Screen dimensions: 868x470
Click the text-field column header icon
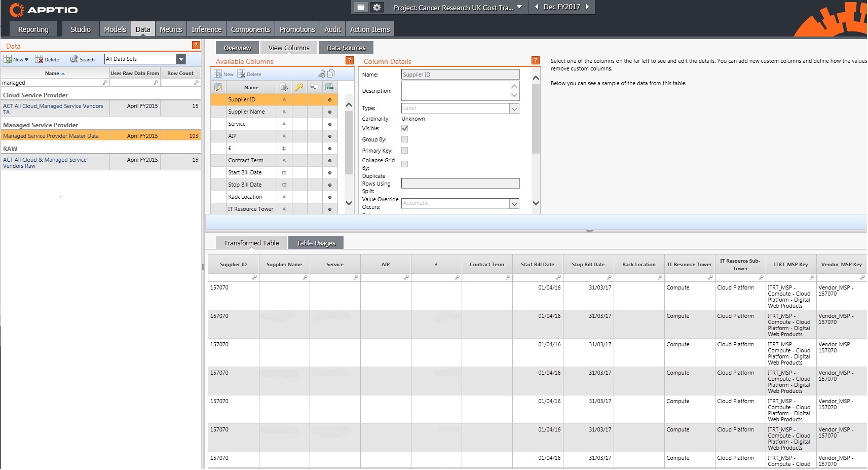(314, 87)
